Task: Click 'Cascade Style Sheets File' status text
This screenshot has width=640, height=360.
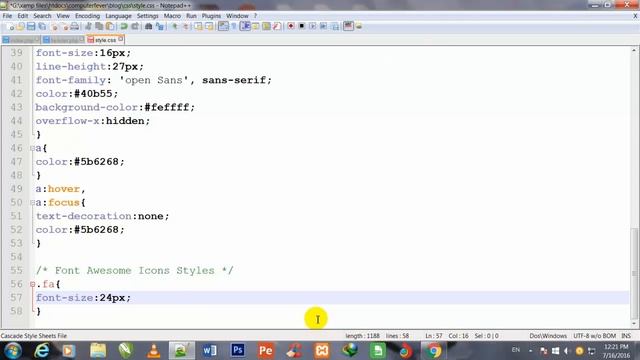Action: tap(33, 336)
